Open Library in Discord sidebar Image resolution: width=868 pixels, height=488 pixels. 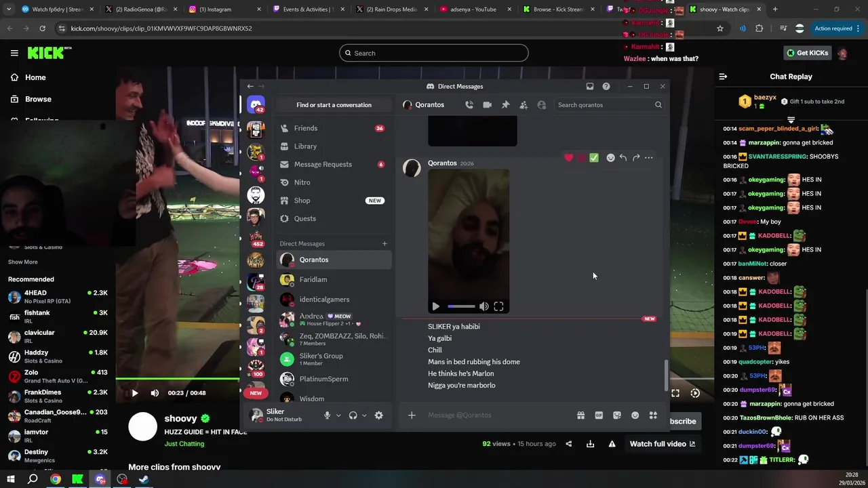click(334, 146)
